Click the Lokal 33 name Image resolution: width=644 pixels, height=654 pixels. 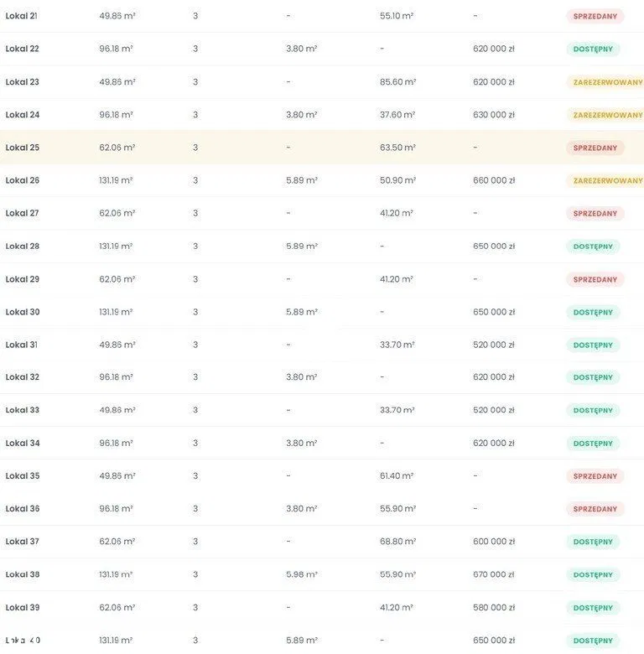(x=23, y=410)
